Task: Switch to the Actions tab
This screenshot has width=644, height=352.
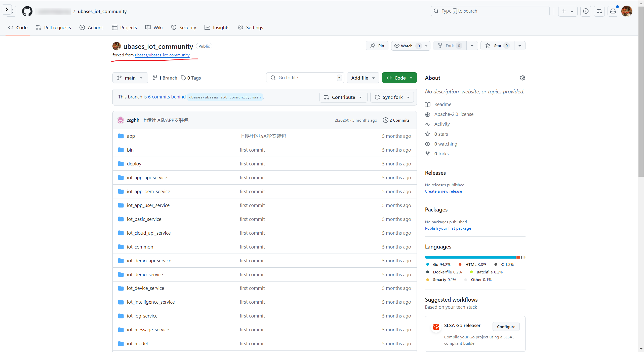Action: (x=92, y=27)
